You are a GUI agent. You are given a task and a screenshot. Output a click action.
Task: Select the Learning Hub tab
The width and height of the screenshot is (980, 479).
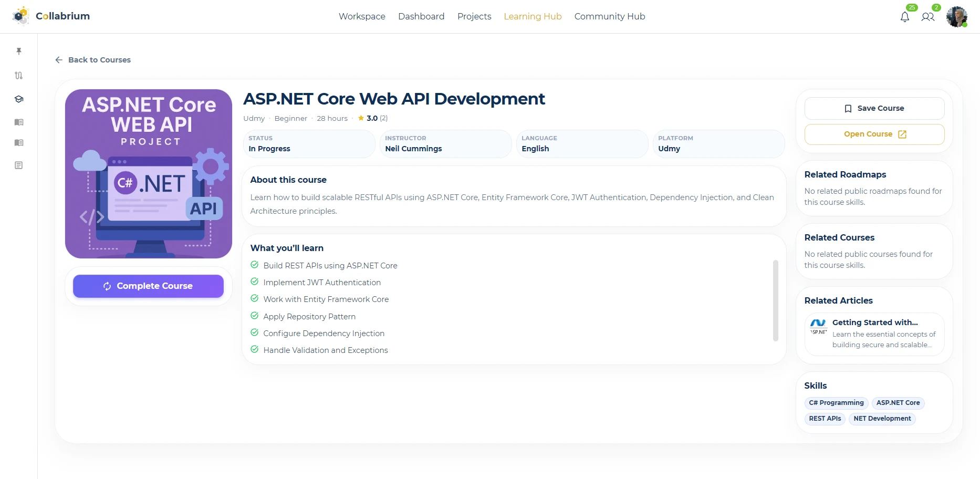(x=533, y=16)
